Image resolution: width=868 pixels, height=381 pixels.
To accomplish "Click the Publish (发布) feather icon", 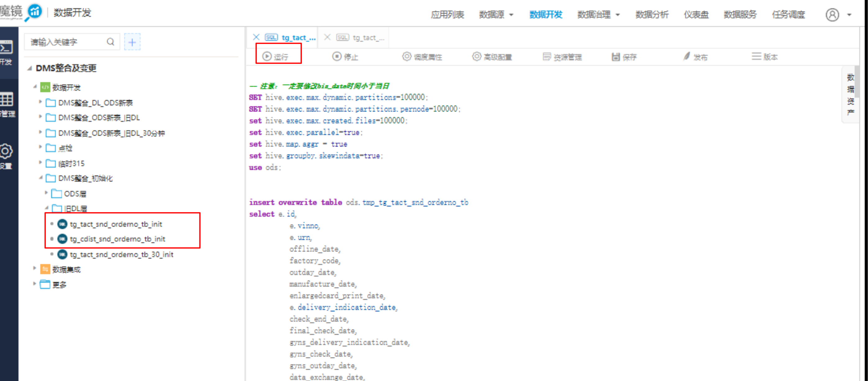I will [687, 56].
